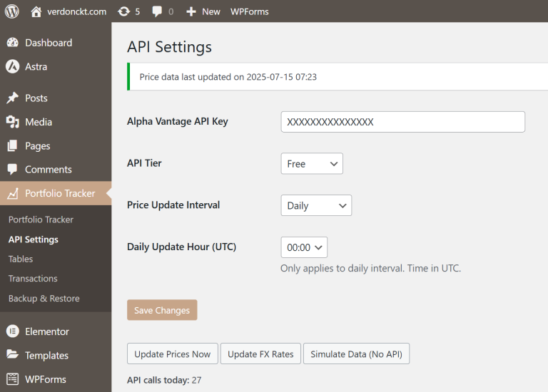
Task: Open Transactions submenu item
Action: coord(33,279)
